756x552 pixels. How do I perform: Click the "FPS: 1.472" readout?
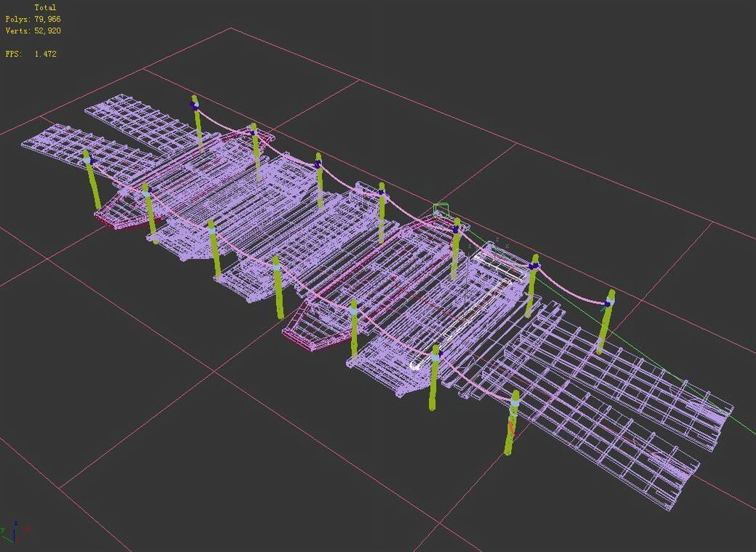click(31, 54)
